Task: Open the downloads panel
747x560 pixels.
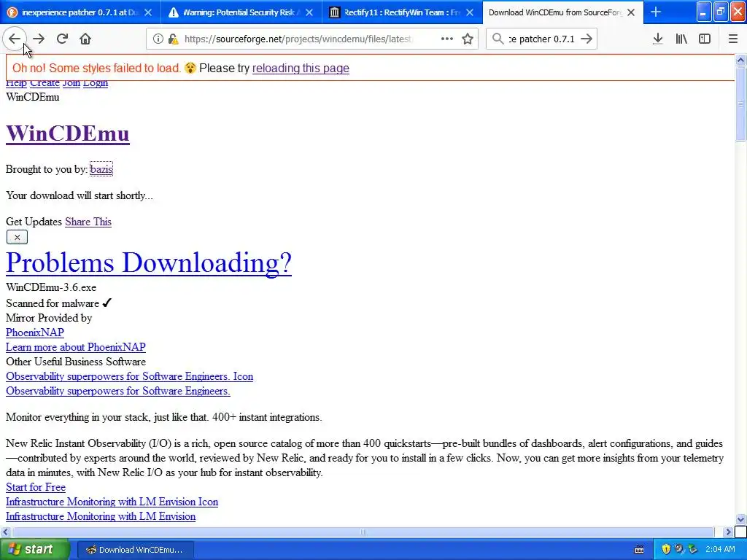Action: click(x=658, y=39)
